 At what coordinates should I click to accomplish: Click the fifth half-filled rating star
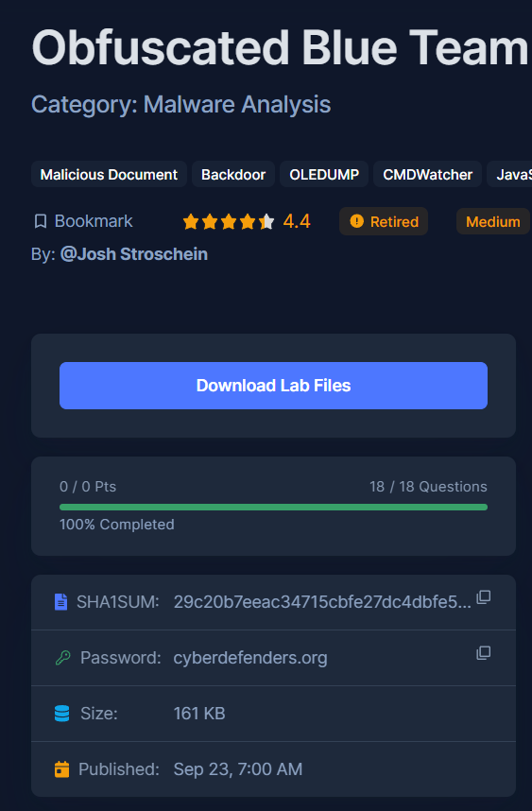pos(266,221)
